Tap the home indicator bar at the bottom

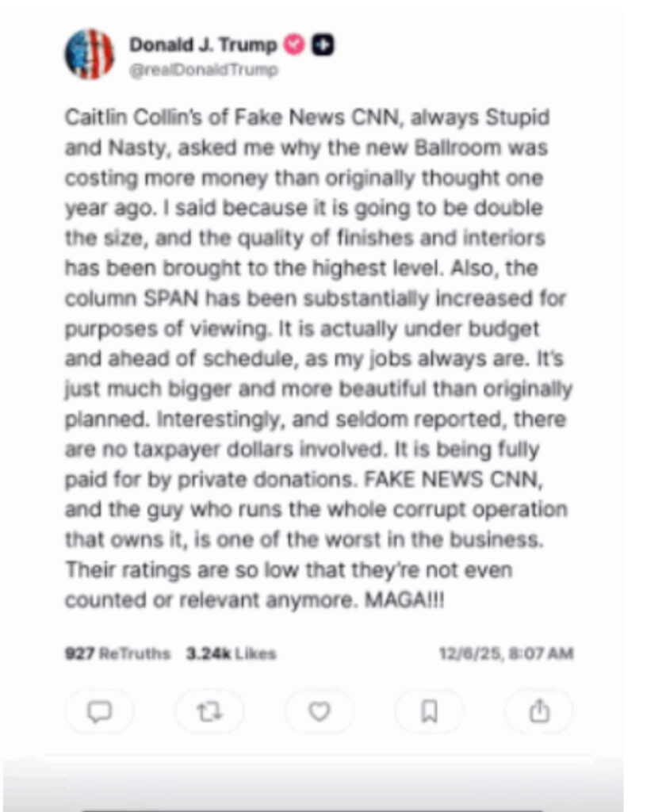pyautogui.click(x=313, y=808)
